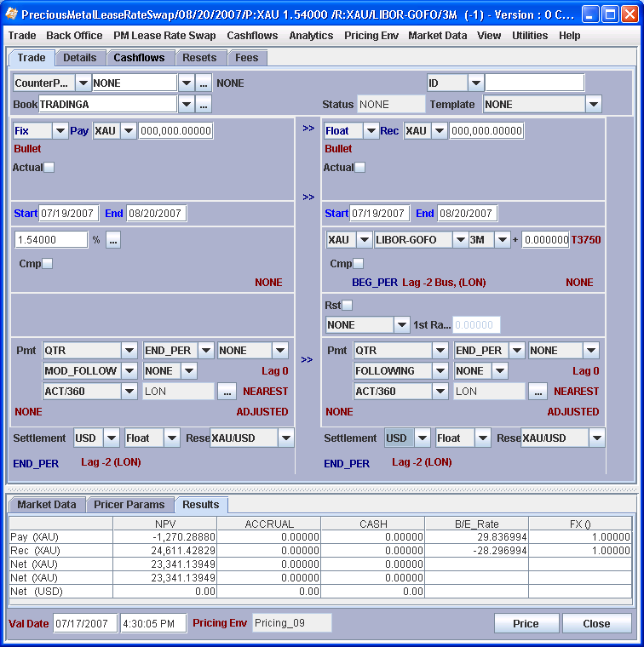Click the top >> copy arrows between legs
Screen dimensions: 644x647
pyautogui.click(x=308, y=129)
